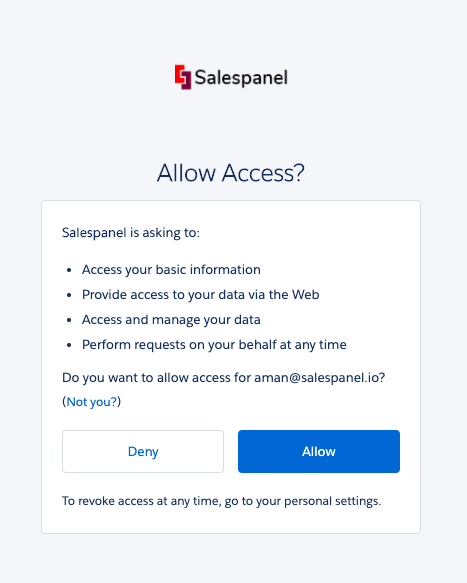Select "Access your basic information" list item
The width and height of the screenshot is (467, 583).
[171, 270]
